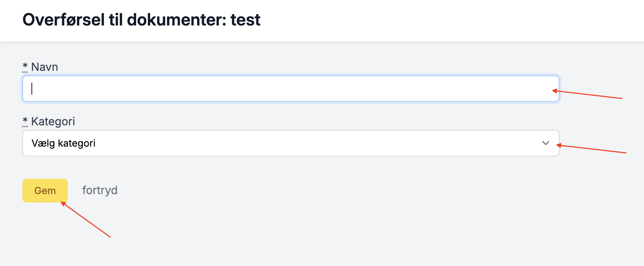Click the word 'dokumenter' in the heading

point(177,20)
